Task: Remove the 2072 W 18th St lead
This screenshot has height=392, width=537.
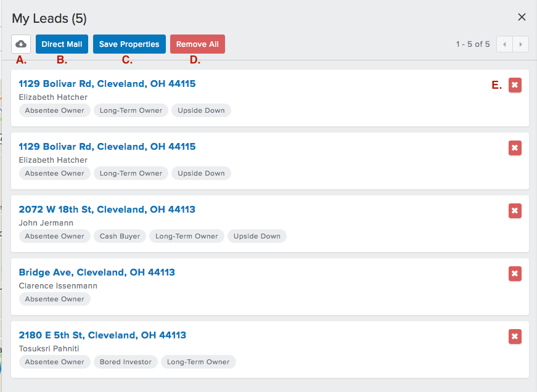Action: pos(515,211)
